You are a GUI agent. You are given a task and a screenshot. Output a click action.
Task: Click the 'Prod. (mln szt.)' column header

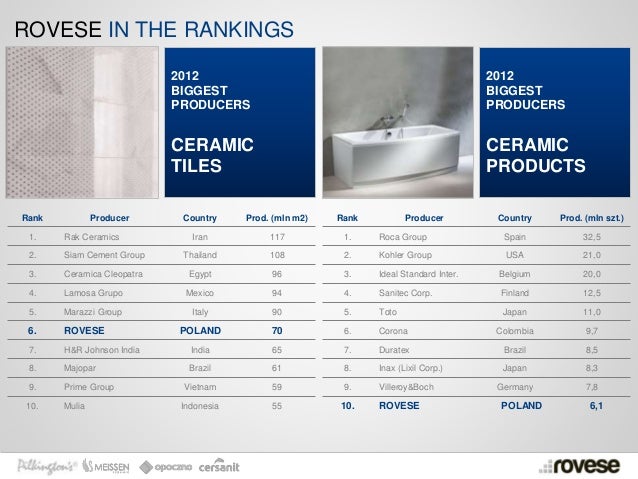[x=592, y=218]
